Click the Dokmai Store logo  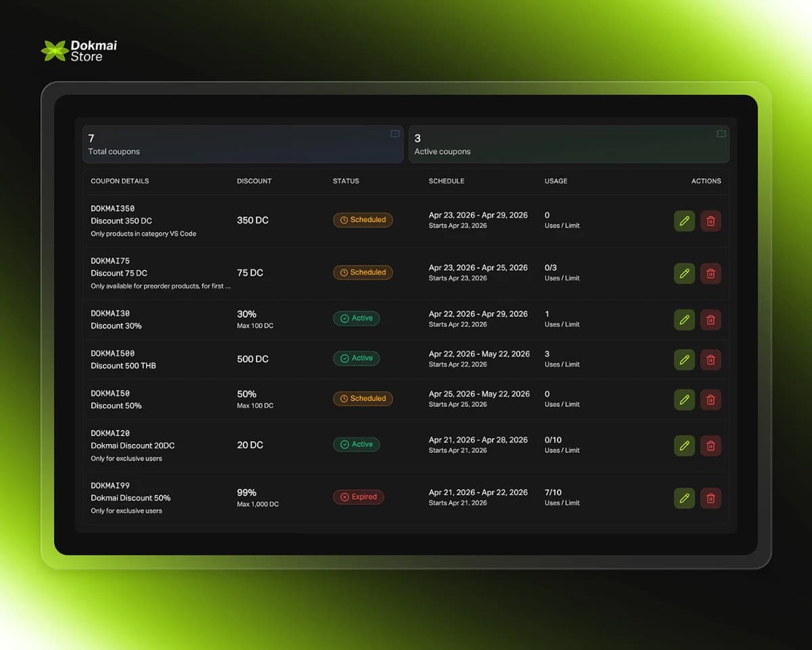coord(79,51)
